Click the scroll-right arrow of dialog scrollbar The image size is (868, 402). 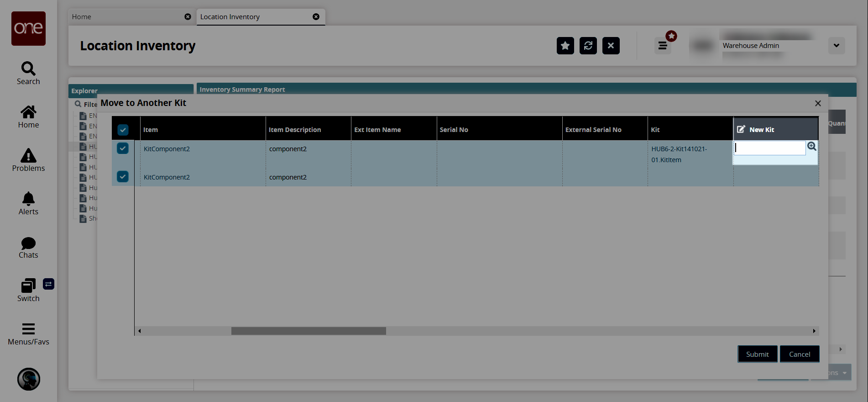(814, 331)
